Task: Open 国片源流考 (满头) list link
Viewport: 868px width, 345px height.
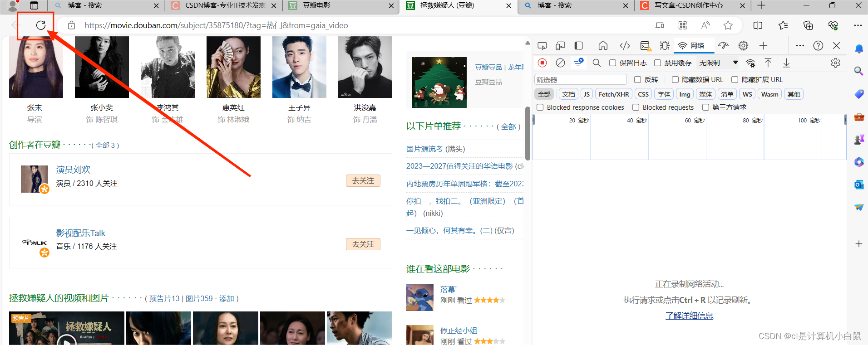Action: tap(435, 149)
